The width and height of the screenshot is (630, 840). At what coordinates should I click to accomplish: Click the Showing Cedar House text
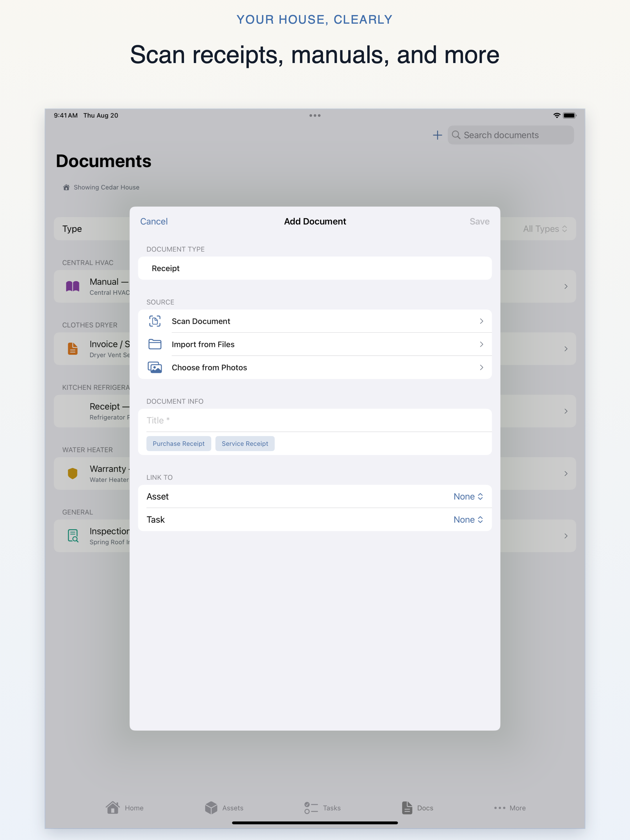(106, 187)
